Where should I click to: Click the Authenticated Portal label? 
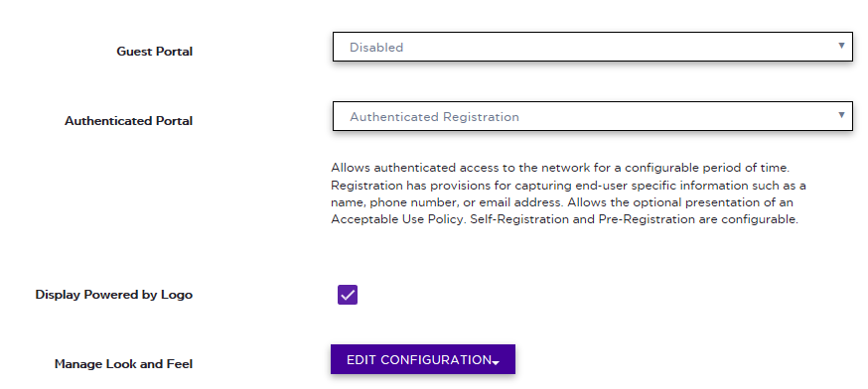(128, 121)
